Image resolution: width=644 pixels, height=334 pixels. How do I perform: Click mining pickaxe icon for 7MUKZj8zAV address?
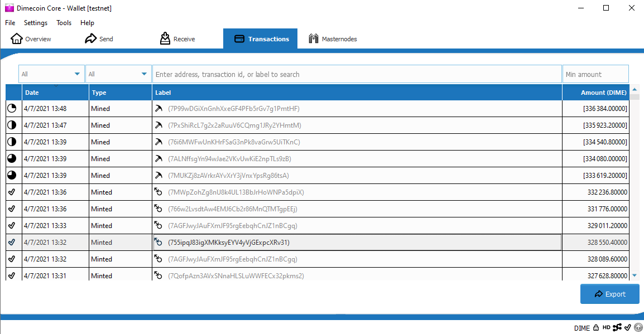pos(158,175)
